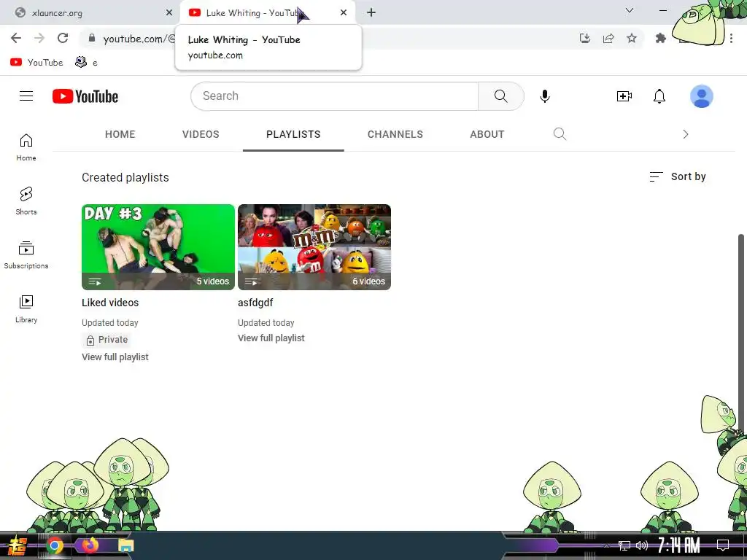Close the xlauncer.org tab
The height and width of the screenshot is (560, 747).
[x=169, y=13]
